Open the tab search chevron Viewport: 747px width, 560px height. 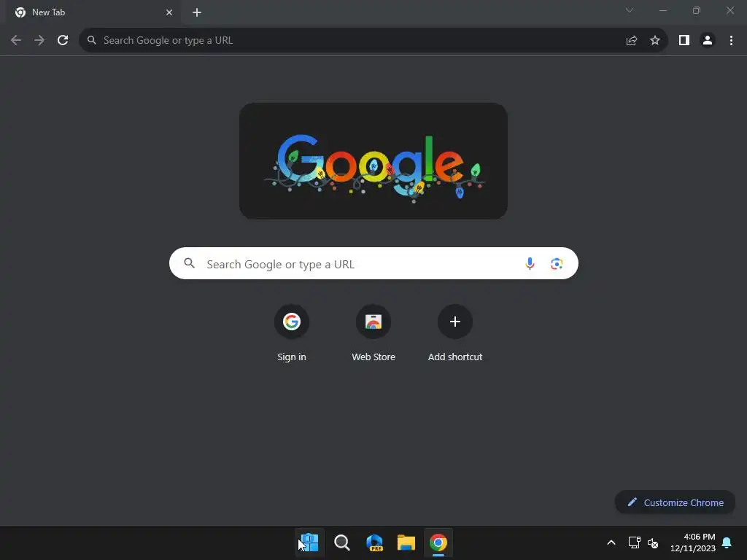pyautogui.click(x=630, y=10)
